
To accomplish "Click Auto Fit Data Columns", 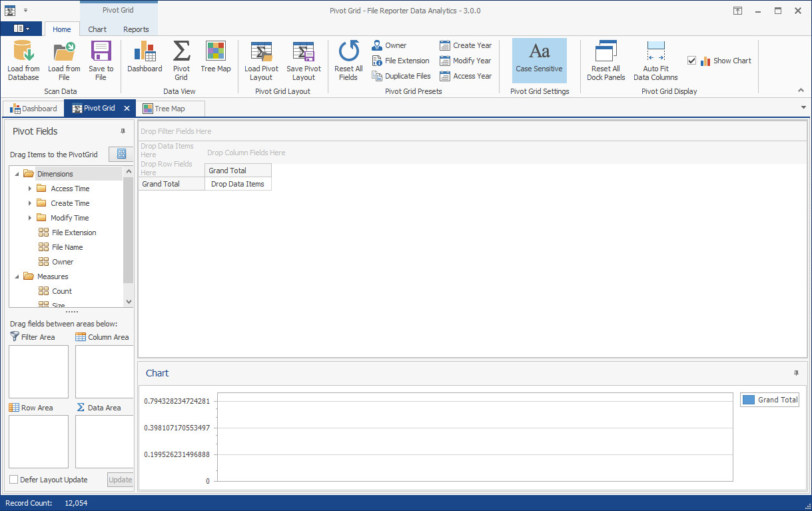I will pyautogui.click(x=655, y=60).
